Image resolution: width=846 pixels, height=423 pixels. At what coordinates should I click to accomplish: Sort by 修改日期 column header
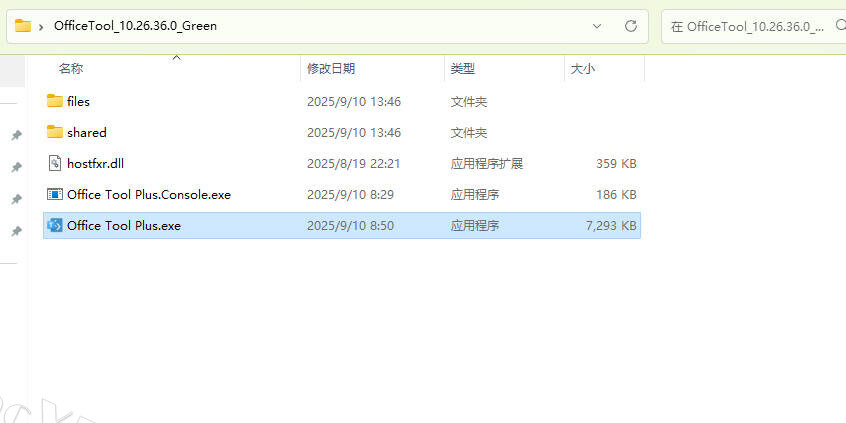[331, 69]
